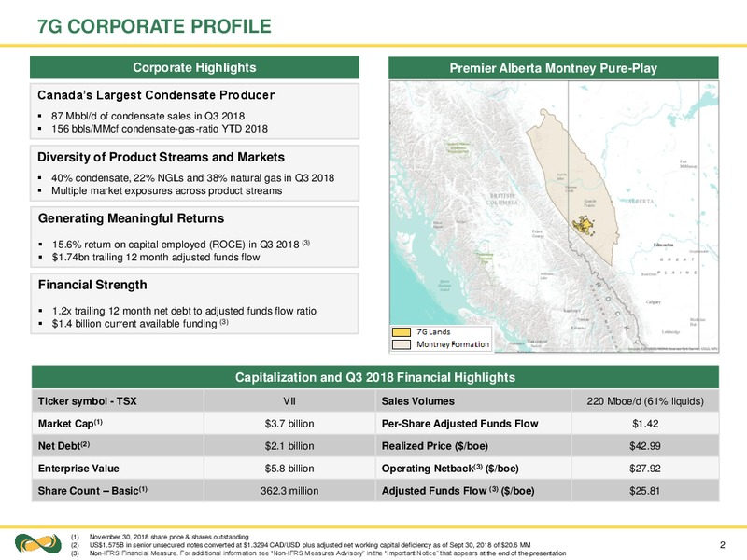Click '$1.4 billion current available funding' bullet
This screenshot has height=560, width=747.
pyautogui.click(x=139, y=324)
